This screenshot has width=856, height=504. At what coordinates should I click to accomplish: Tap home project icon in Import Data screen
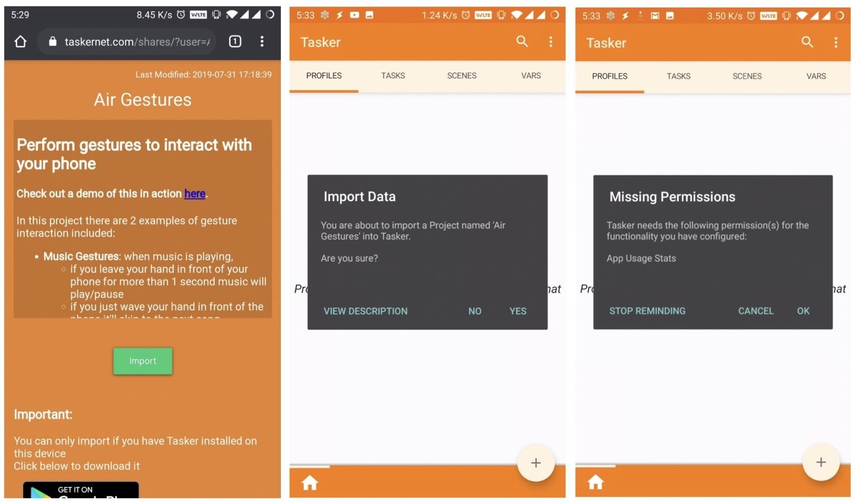click(310, 483)
